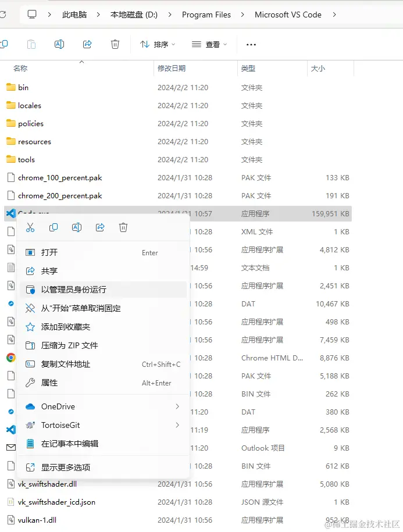Click the refresh icon beside address bar
The height and width of the screenshot is (532, 403).
(3, 15)
